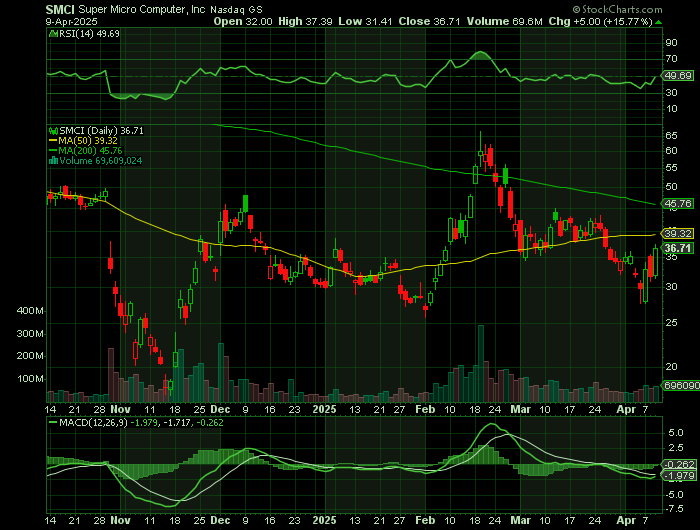Click the tallest volume bar in February
This screenshot has width=700, height=530.
[x=481, y=364]
